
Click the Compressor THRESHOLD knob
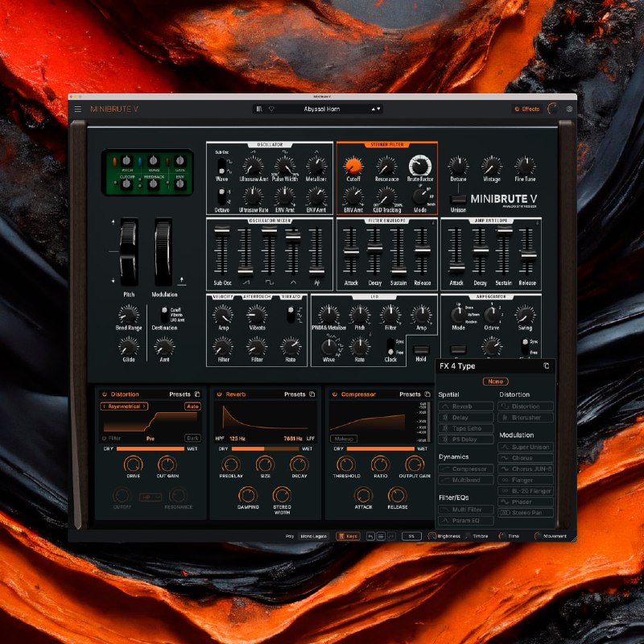pyautogui.click(x=346, y=464)
